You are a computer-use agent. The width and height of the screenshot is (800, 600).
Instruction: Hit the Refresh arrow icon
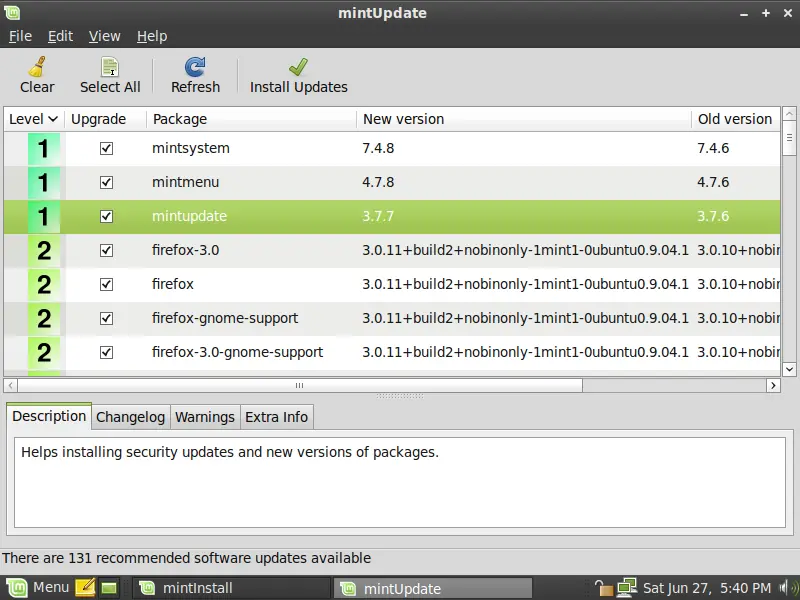coord(195,67)
